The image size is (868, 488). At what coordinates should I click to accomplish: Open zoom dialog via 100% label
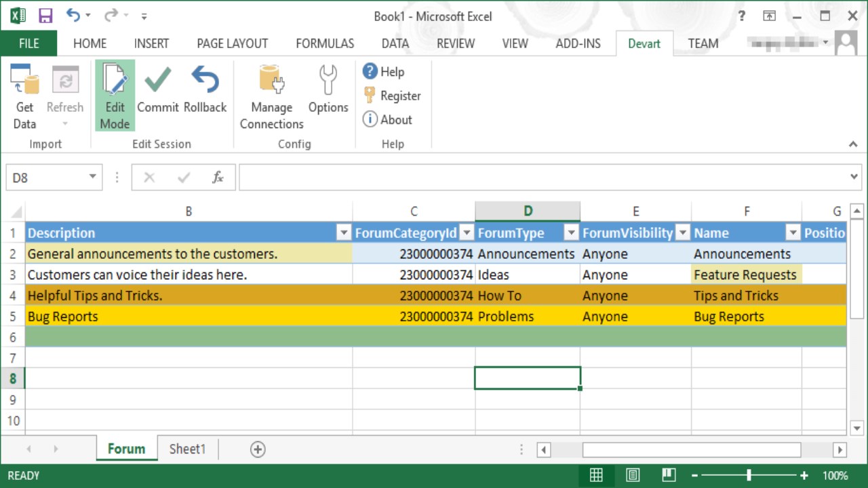(x=835, y=475)
